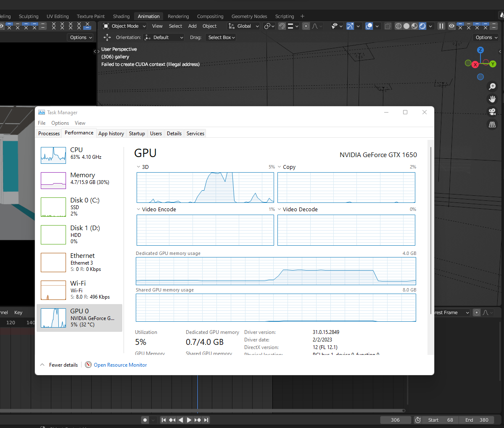Open the Processes tab in Task Manager
Image resolution: width=504 pixels, height=428 pixels.
49,134
